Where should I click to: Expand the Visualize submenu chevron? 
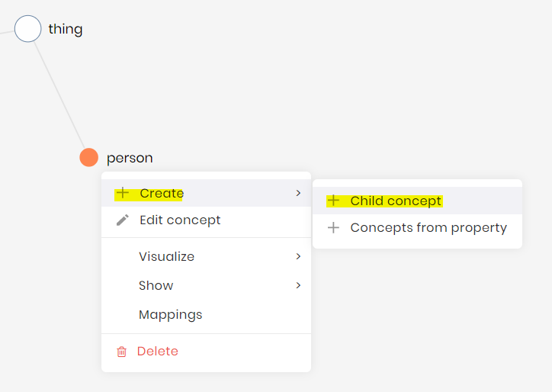tap(298, 256)
